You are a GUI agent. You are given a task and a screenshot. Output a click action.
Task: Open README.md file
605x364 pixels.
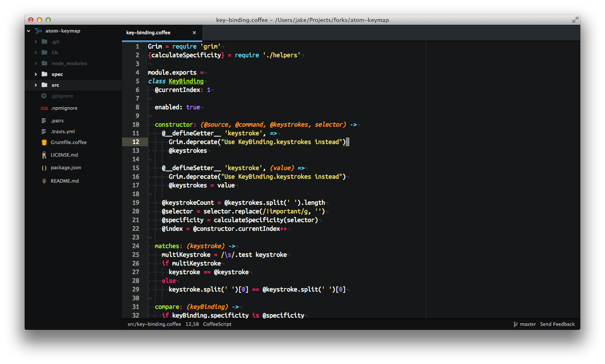65,181
